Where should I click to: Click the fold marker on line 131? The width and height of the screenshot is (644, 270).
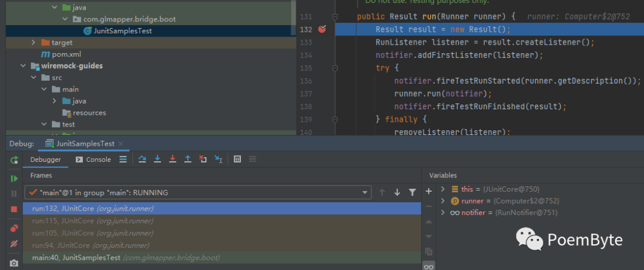click(x=335, y=17)
